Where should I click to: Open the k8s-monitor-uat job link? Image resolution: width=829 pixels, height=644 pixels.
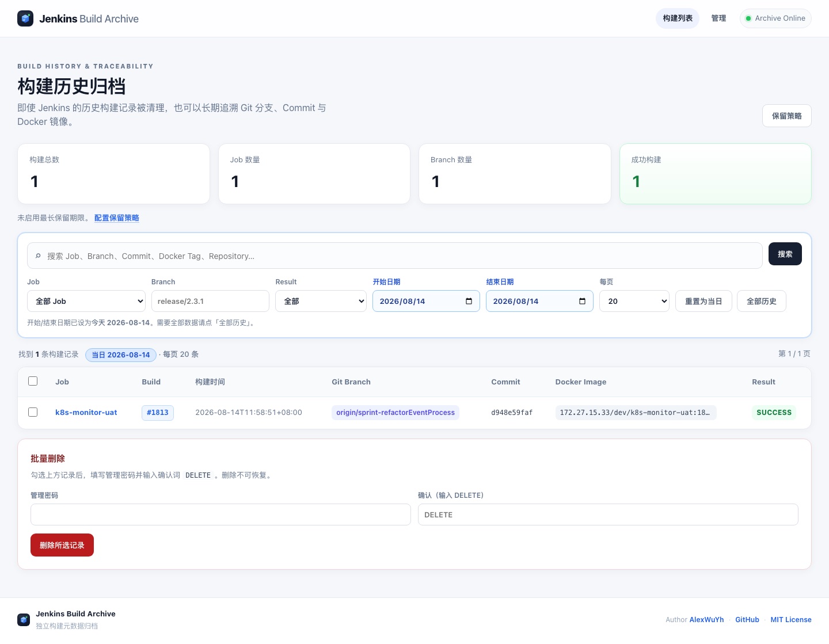click(x=86, y=412)
